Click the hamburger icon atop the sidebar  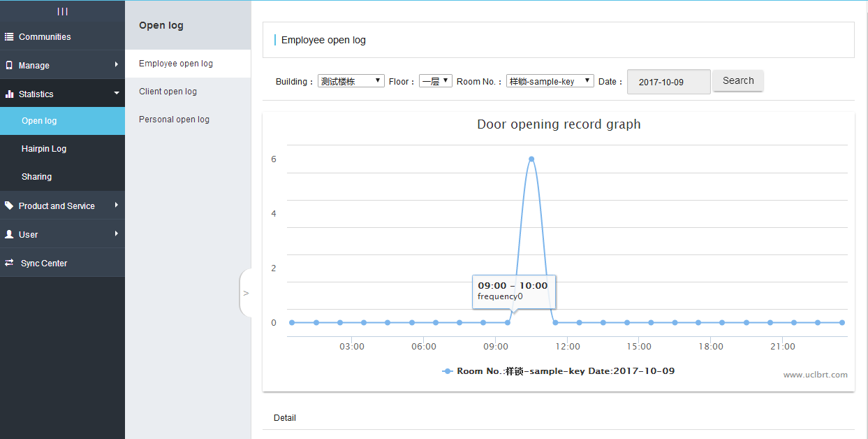click(62, 11)
